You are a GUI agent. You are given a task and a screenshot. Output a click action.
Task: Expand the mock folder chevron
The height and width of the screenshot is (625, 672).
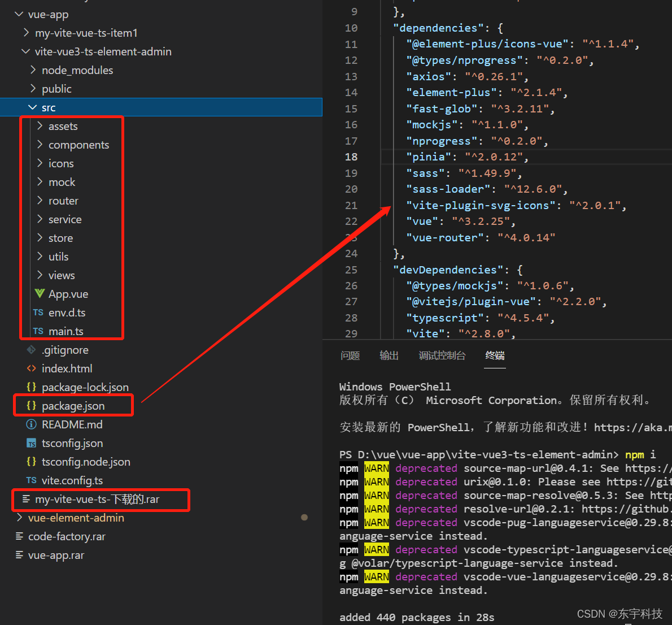coord(40,182)
